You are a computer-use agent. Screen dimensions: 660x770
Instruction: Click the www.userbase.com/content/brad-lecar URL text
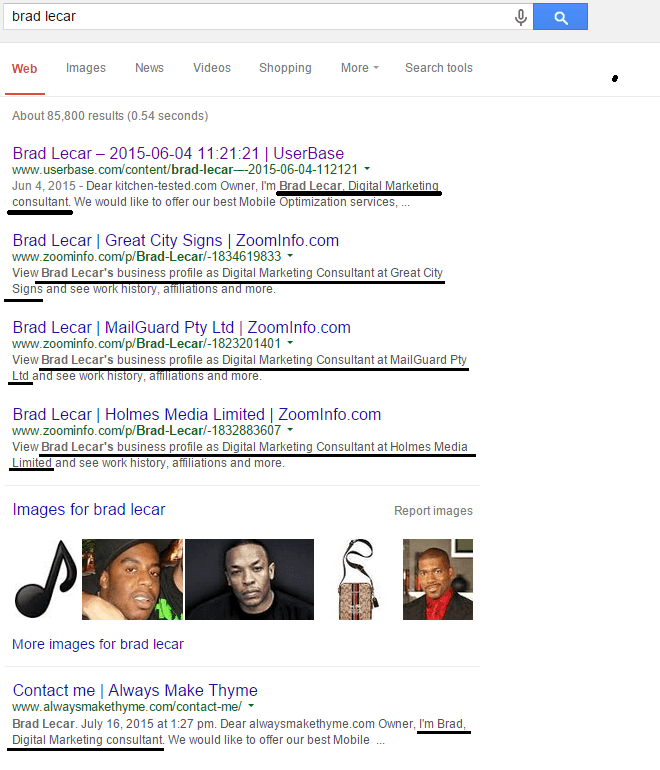tap(185, 169)
